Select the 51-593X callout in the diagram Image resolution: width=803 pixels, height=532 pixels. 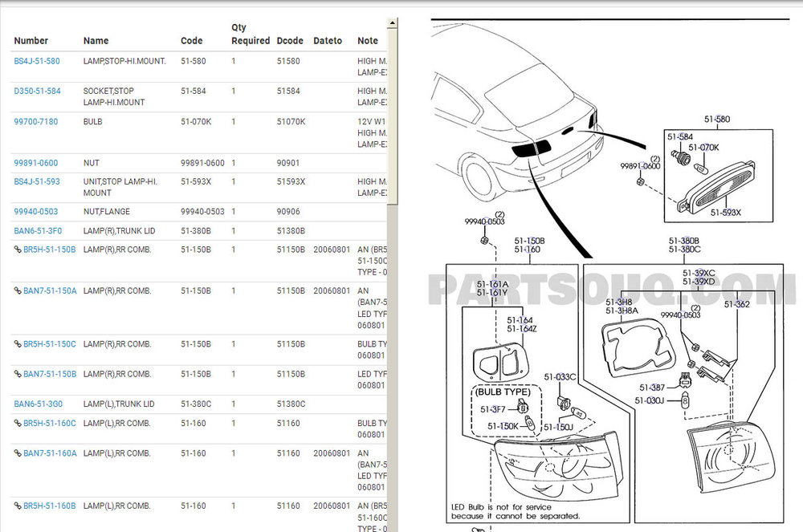point(726,213)
